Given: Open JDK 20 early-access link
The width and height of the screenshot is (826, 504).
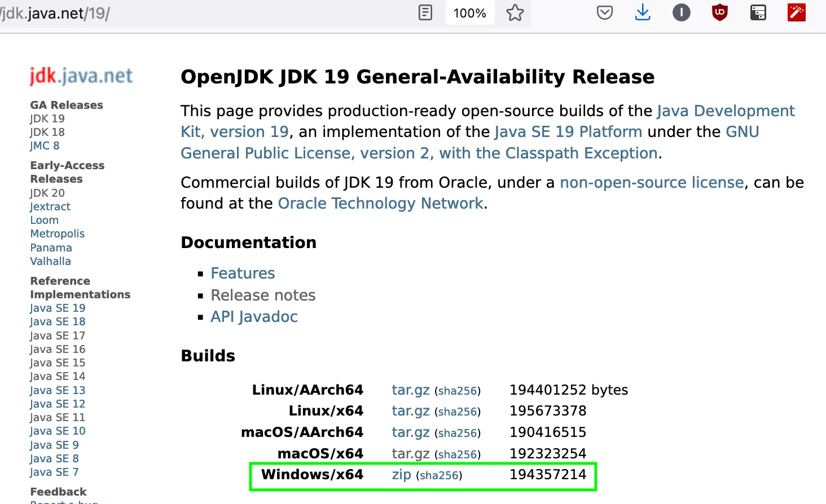Looking at the screenshot, I should 47,193.
